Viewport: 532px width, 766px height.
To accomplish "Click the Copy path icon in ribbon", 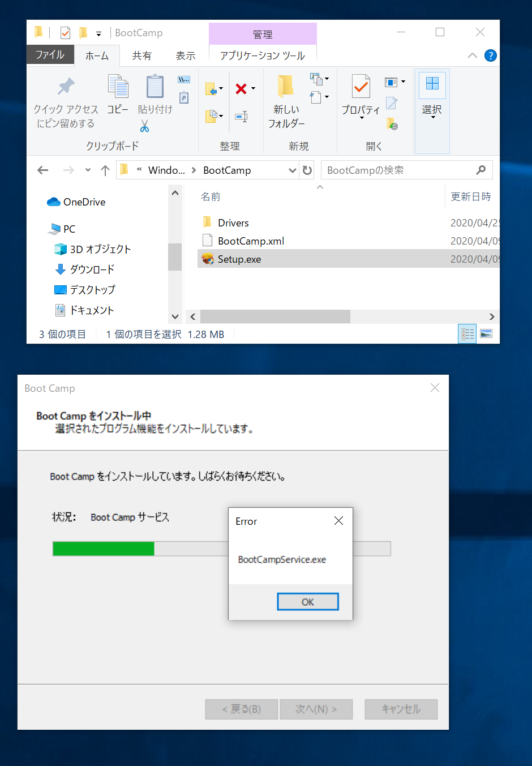I will (184, 80).
